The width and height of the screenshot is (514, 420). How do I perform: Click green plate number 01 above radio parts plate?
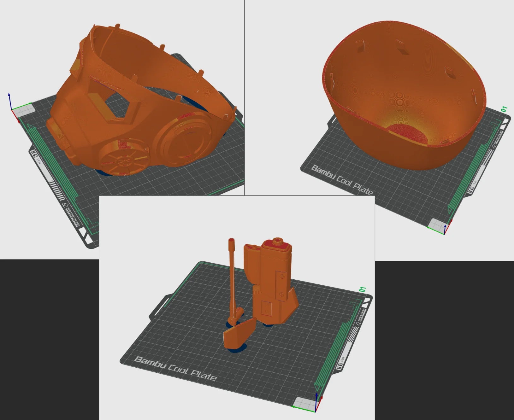[x=363, y=289]
